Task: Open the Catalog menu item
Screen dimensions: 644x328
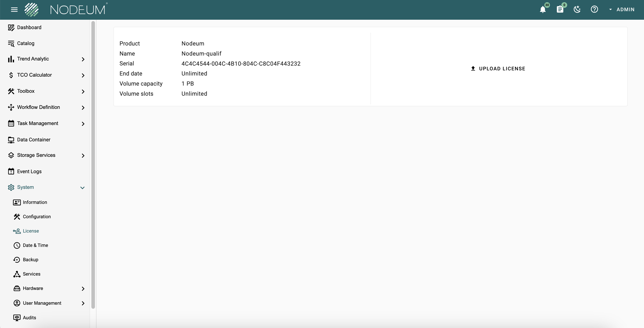Action: [x=26, y=43]
